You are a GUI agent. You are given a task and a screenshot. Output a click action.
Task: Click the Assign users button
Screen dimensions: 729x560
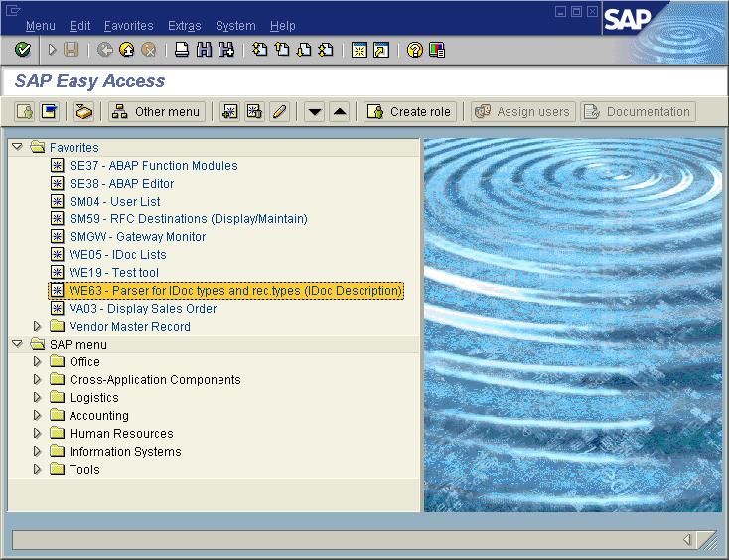[x=523, y=111]
